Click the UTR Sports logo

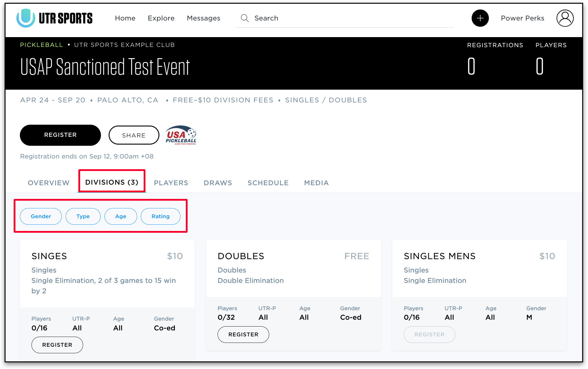54,18
